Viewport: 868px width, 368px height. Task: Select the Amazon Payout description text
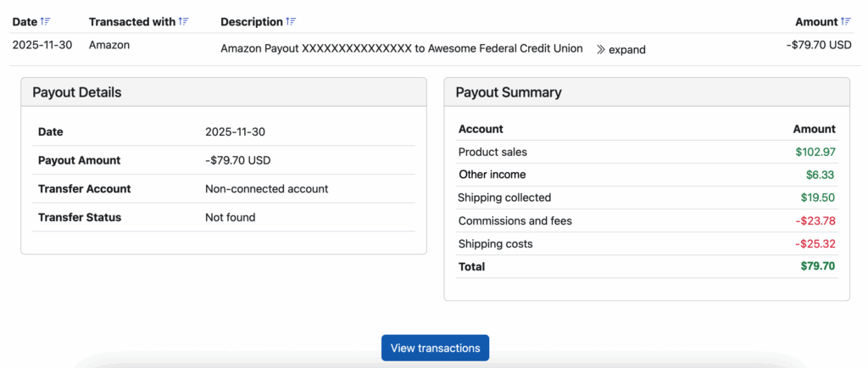pos(401,49)
